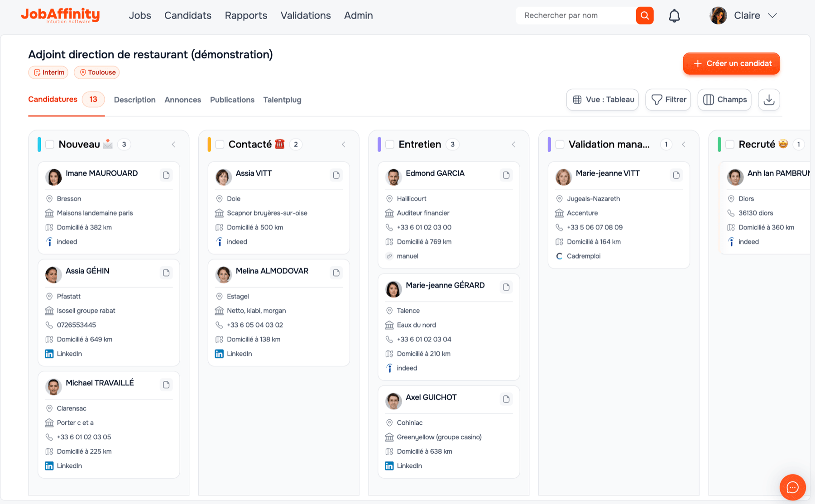The width and height of the screenshot is (815, 504).
Task: Open document icon on Marie-jeanne VITT card
Action: pyautogui.click(x=676, y=175)
